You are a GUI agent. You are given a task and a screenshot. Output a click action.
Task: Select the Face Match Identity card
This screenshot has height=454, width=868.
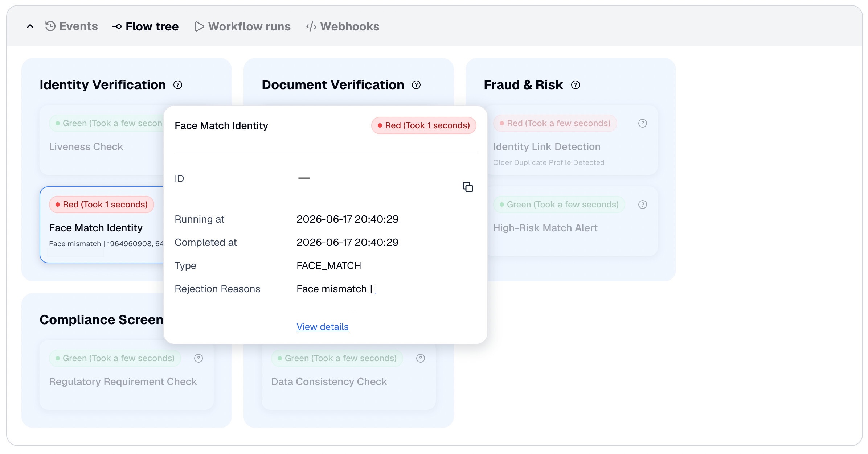pos(102,225)
